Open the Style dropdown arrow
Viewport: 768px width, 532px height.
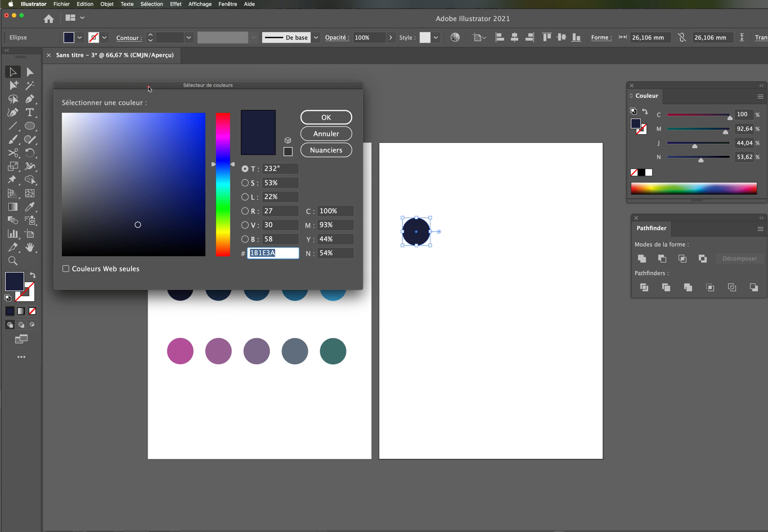[436, 37]
